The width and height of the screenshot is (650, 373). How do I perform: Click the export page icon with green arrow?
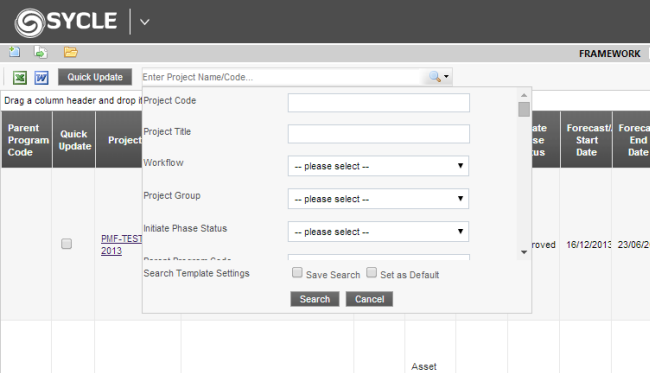coord(41,52)
